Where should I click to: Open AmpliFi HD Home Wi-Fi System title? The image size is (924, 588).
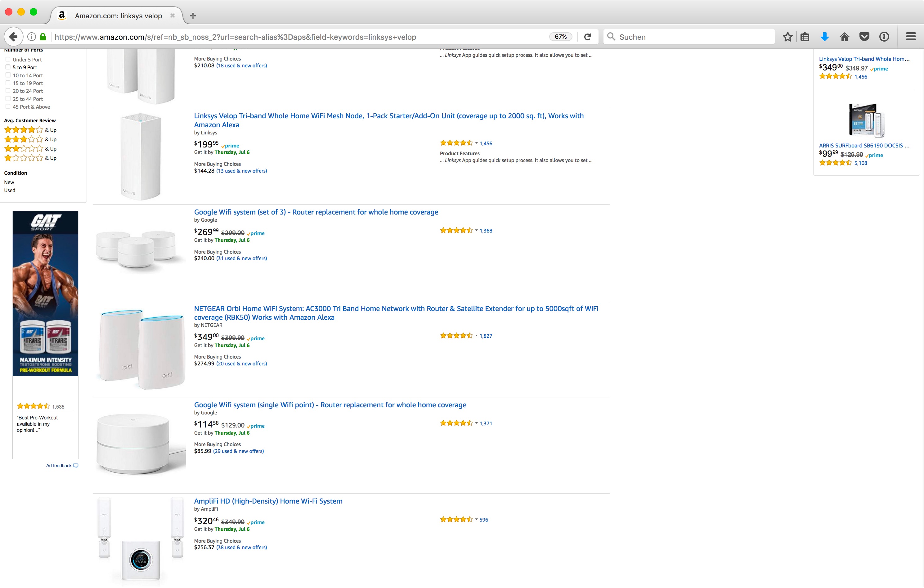tap(268, 501)
